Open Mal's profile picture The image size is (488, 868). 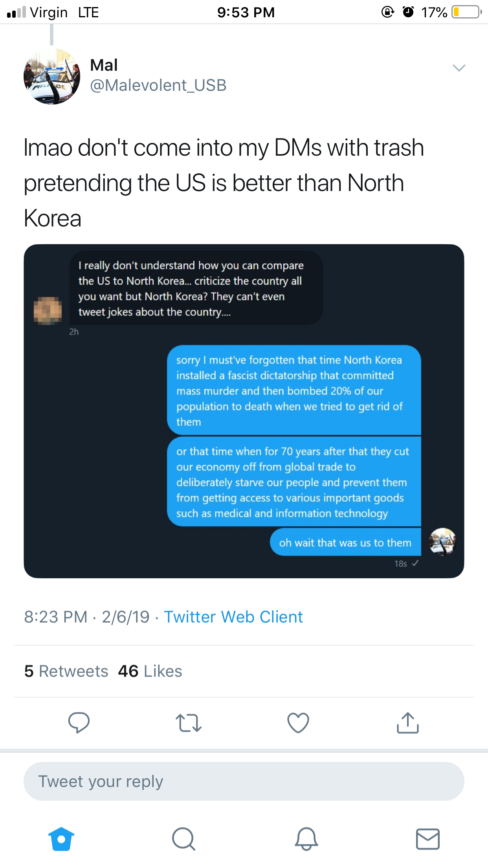[x=52, y=76]
